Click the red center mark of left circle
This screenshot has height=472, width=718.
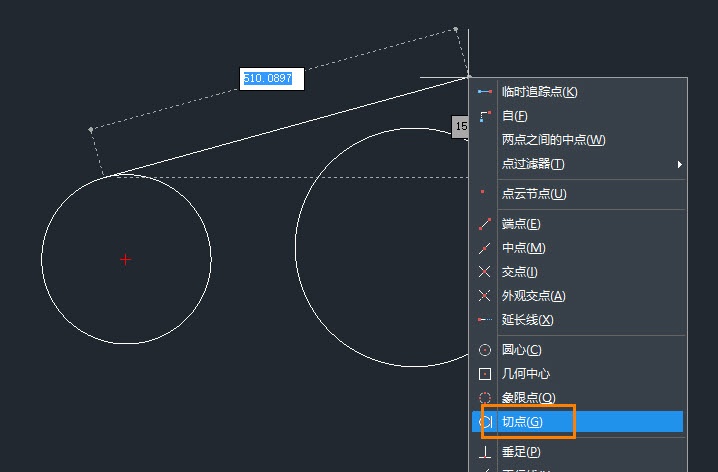[x=125, y=259]
